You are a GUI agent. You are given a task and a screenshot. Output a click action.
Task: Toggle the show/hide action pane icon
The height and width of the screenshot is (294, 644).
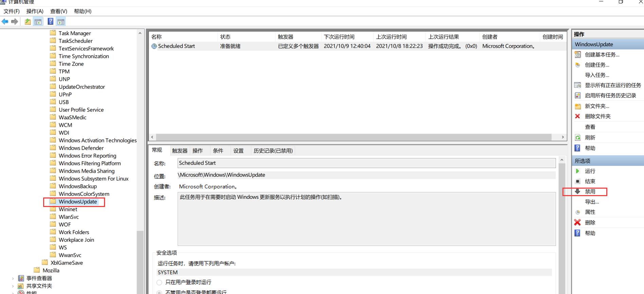[61, 22]
